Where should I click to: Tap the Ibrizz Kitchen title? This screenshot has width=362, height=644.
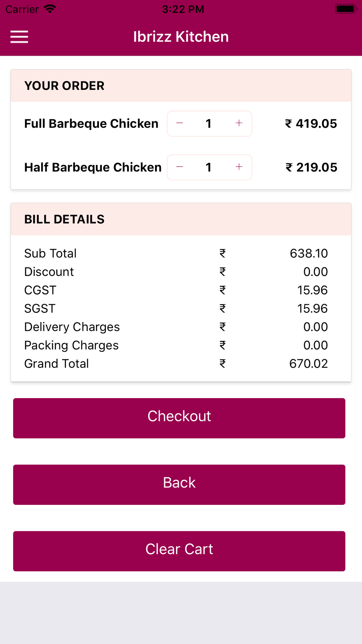coord(181,37)
